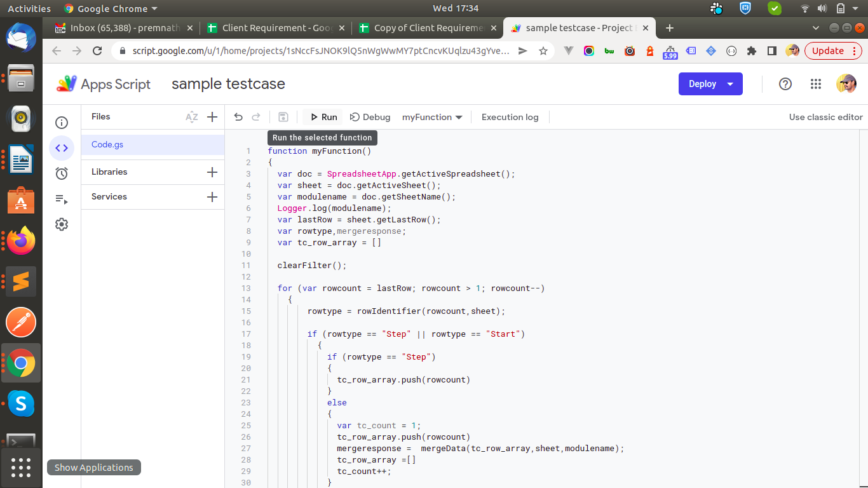Run the selected function with the Run button
The width and height of the screenshot is (868, 488).
(x=323, y=117)
